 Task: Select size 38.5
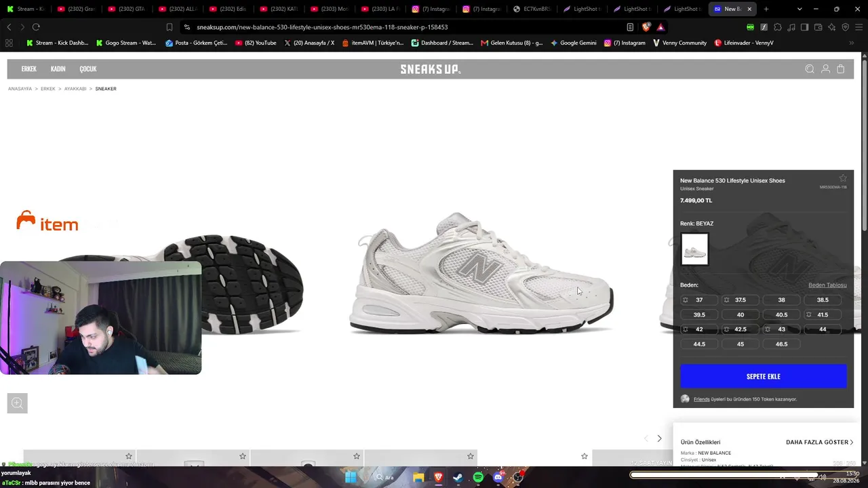point(823,300)
